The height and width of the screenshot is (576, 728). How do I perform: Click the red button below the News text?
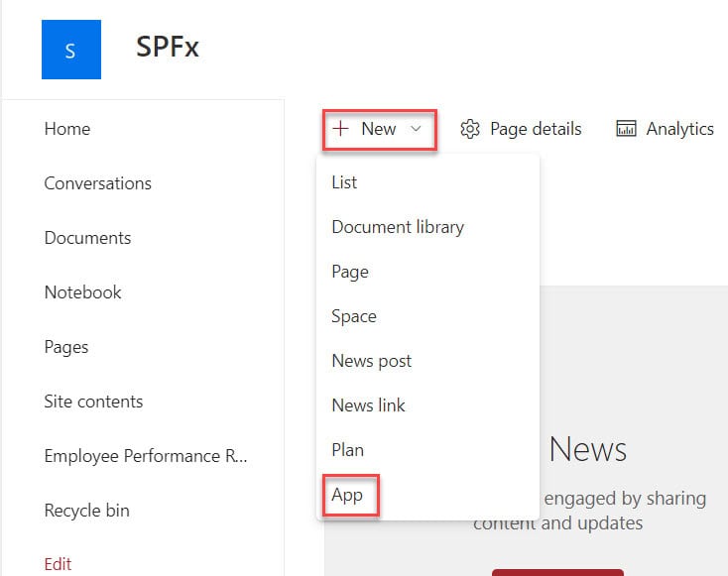(x=557, y=572)
